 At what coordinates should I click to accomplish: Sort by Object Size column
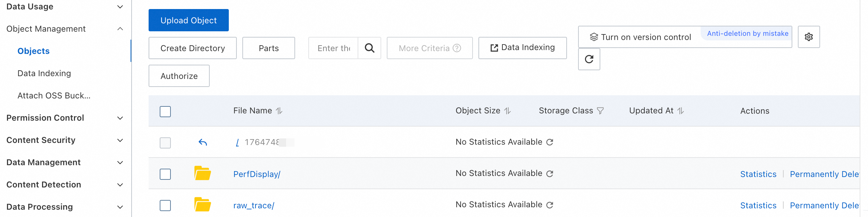pyautogui.click(x=508, y=111)
